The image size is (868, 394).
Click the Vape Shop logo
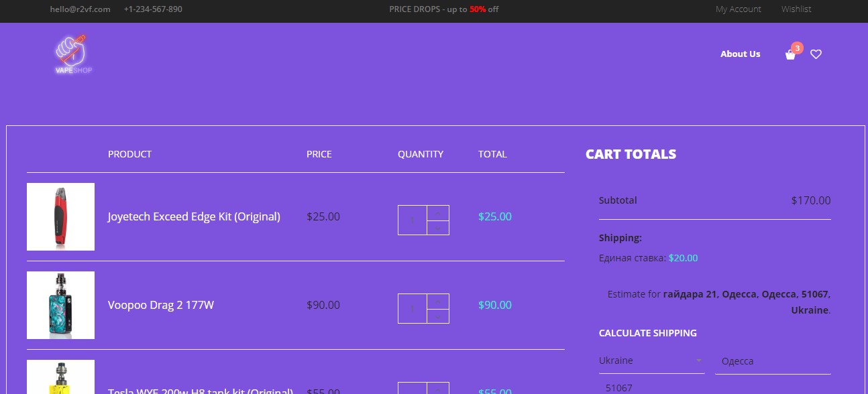[x=74, y=54]
